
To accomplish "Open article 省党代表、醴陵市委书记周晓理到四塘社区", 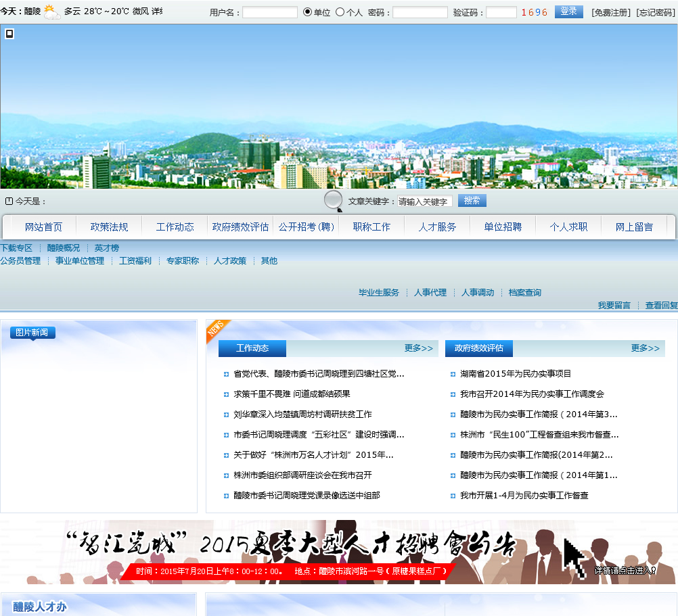I will click(319, 374).
